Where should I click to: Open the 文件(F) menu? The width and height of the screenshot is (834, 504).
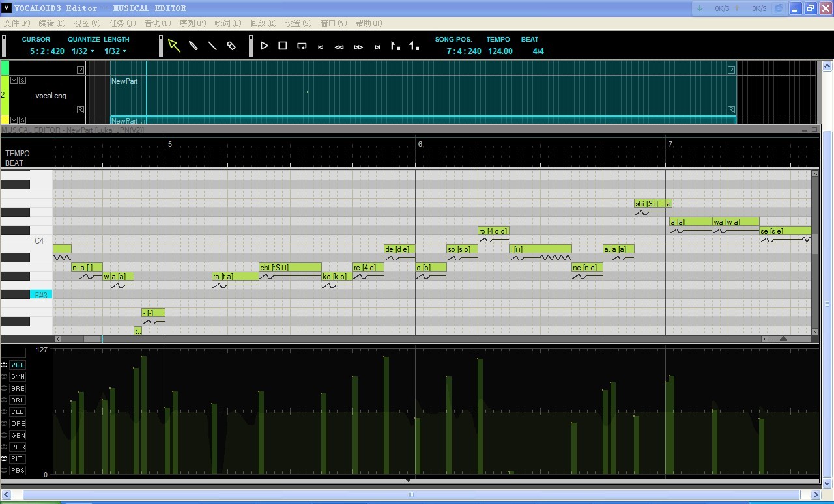(x=16, y=23)
